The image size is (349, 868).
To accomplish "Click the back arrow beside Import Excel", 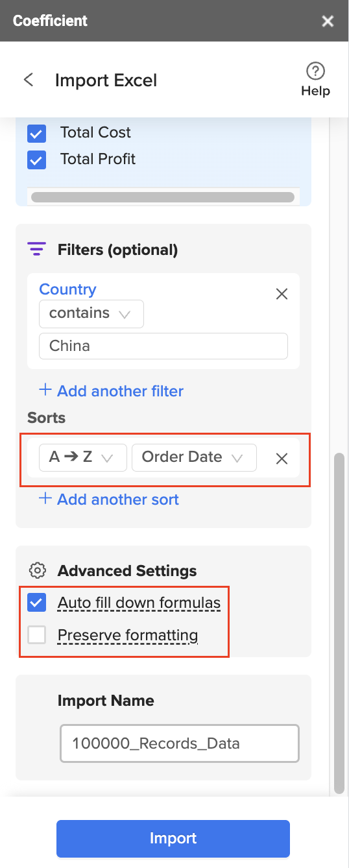I will point(28,80).
